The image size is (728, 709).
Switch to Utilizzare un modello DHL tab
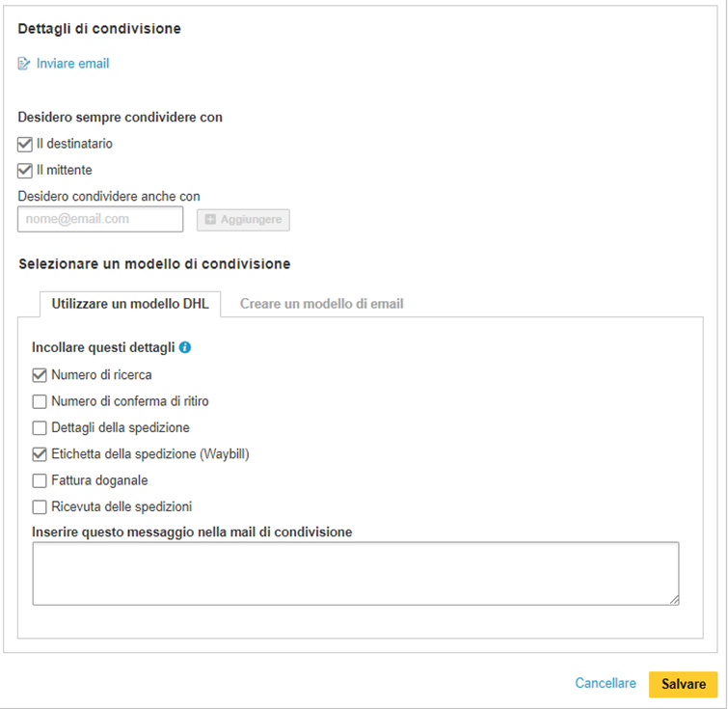pos(130,304)
